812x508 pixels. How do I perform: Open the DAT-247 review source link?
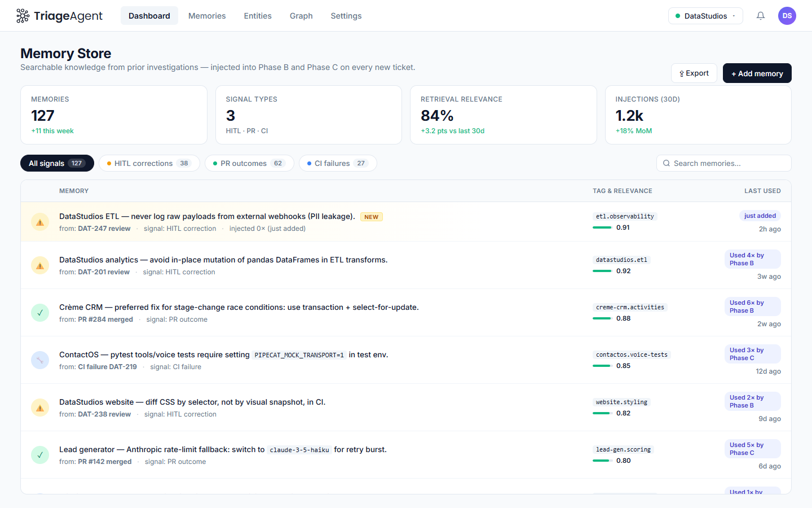(x=104, y=229)
